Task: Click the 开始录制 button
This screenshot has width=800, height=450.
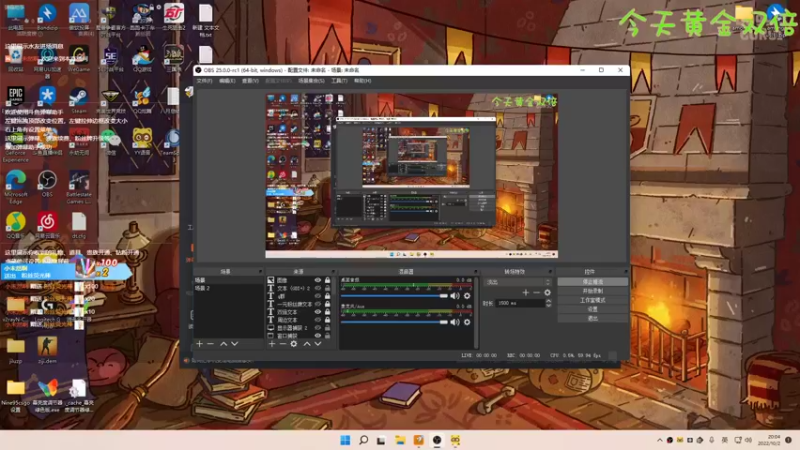Action: (x=592, y=291)
